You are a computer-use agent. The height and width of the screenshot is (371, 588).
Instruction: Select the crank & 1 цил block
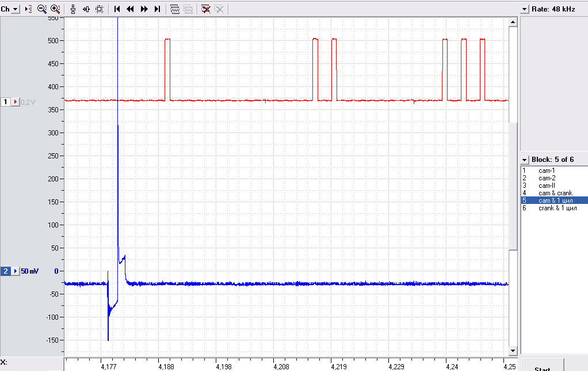(554, 208)
